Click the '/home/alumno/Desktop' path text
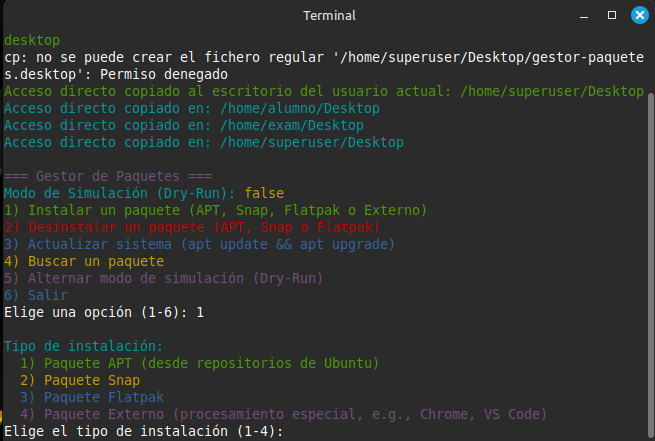655x441 pixels. tap(300, 108)
